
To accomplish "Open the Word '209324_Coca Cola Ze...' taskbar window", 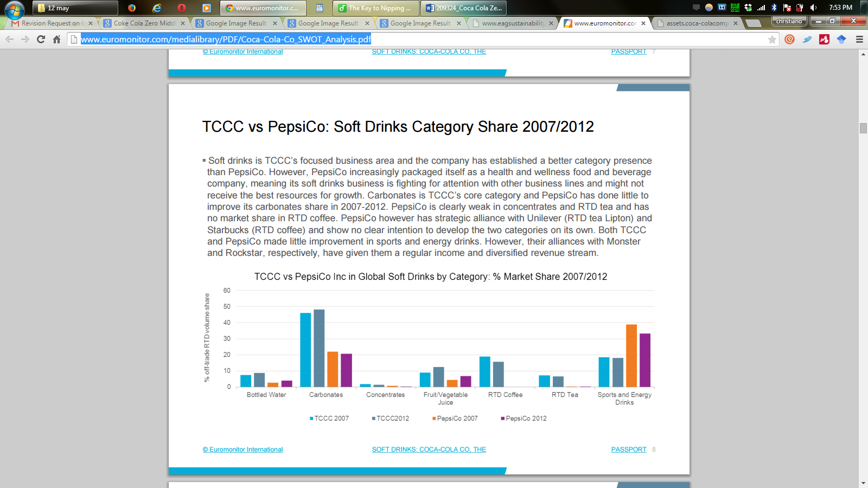I will click(x=464, y=8).
